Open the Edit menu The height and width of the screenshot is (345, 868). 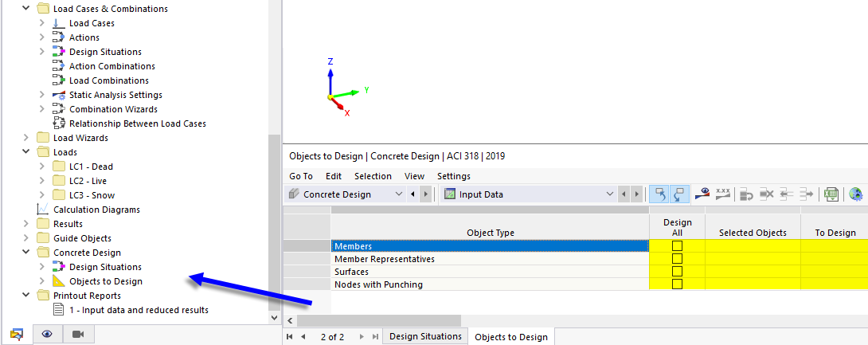point(333,176)
